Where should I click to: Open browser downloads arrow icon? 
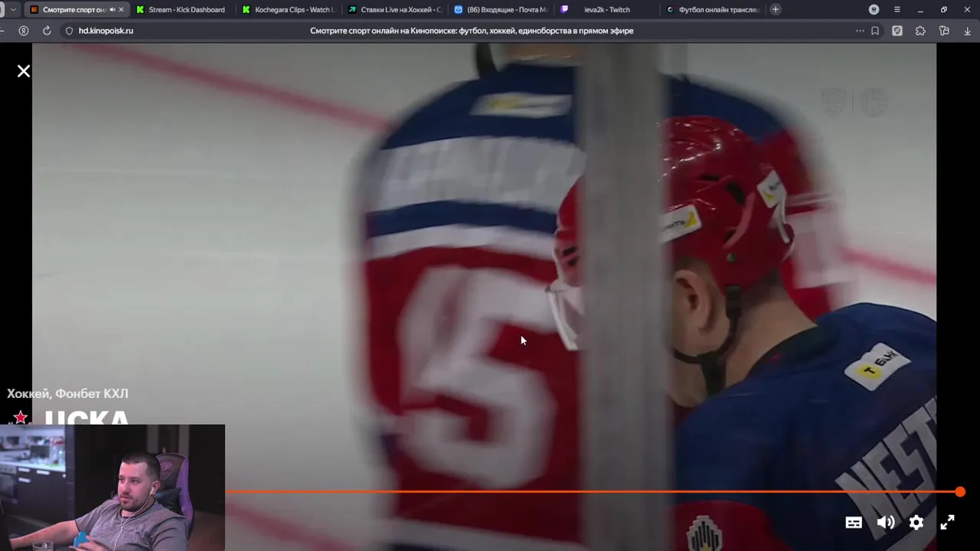(967, 31)
